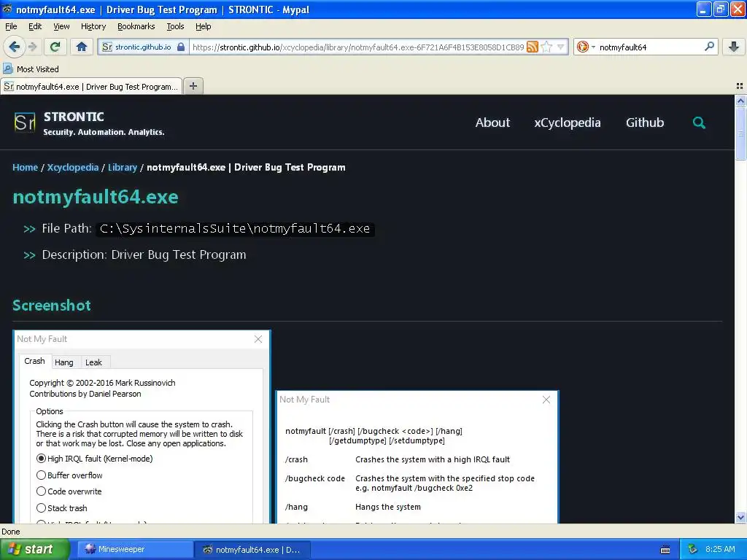Open the History menu
The width and height of the screenshot is (747, 560).
(x=93, y=26)
